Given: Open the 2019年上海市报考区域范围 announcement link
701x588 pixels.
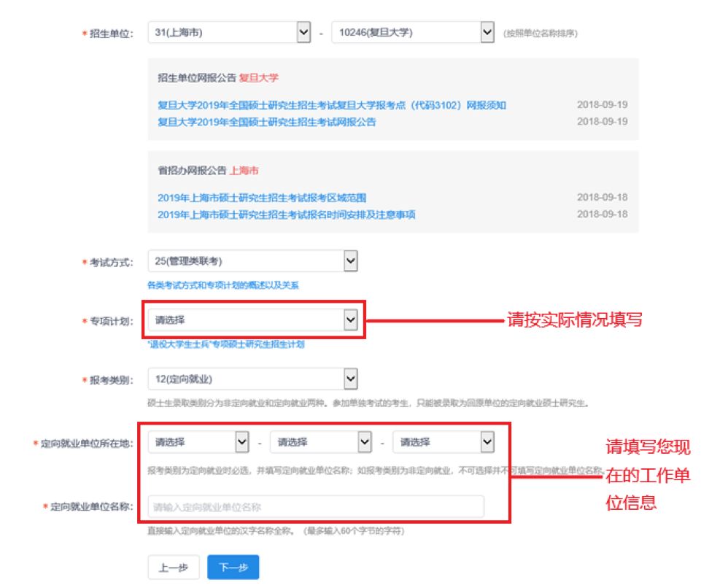Looking at the screenshot, I should click(262, 198).
